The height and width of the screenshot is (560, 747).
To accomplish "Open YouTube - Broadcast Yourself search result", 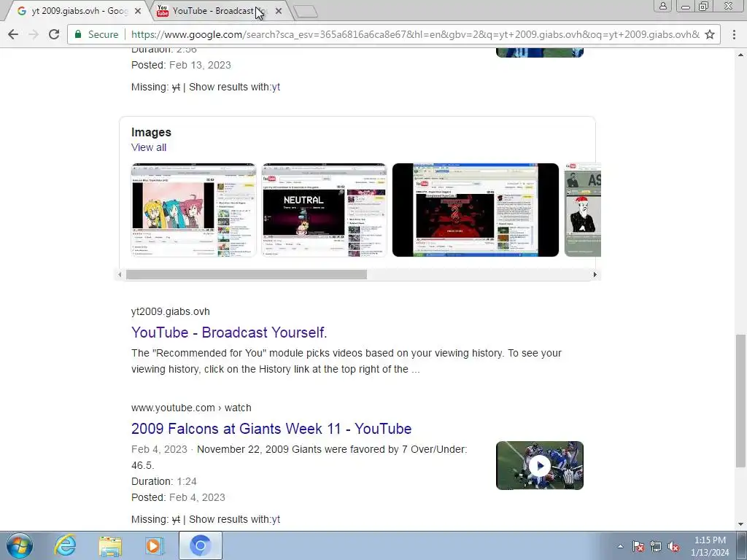I will 229,332.
